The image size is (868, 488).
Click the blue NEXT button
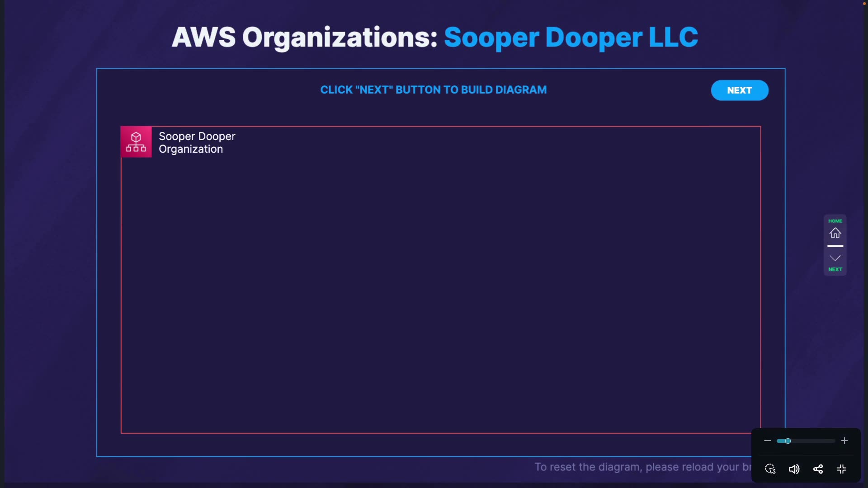pos(739,90)
